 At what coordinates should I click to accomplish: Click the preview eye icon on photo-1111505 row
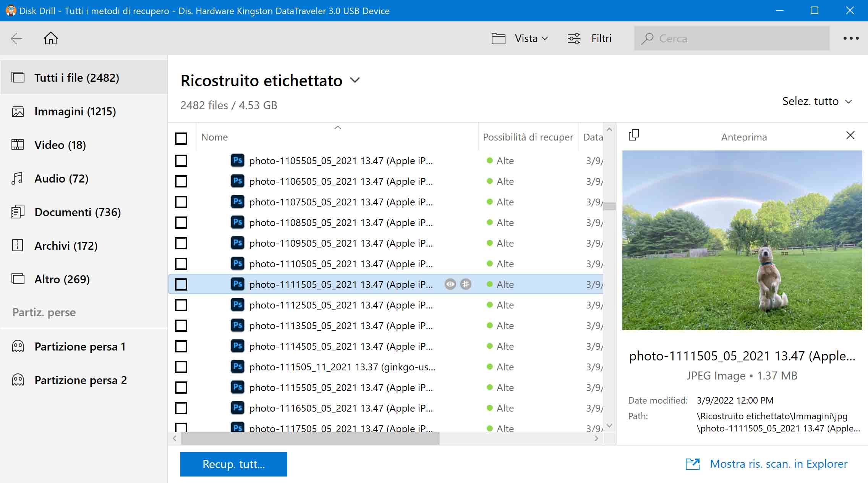pos(450,284)
